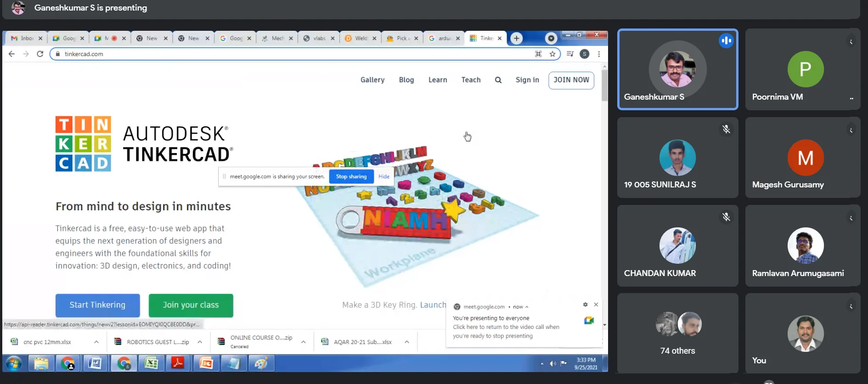Viewport: 868px width, 384px height.
Task: Open Paint from the taskbar
Action: (261, 363)
